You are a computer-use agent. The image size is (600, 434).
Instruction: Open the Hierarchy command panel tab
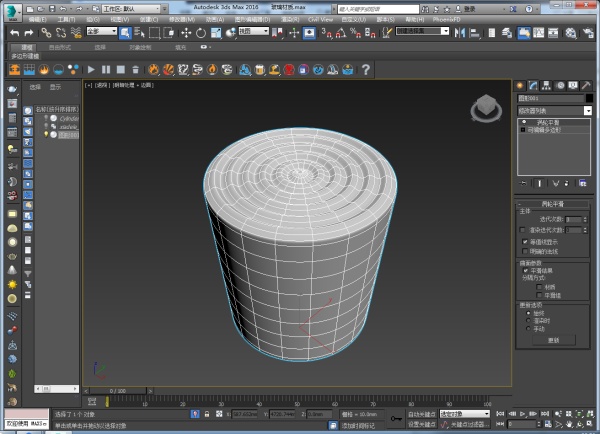tap(546, 85)
